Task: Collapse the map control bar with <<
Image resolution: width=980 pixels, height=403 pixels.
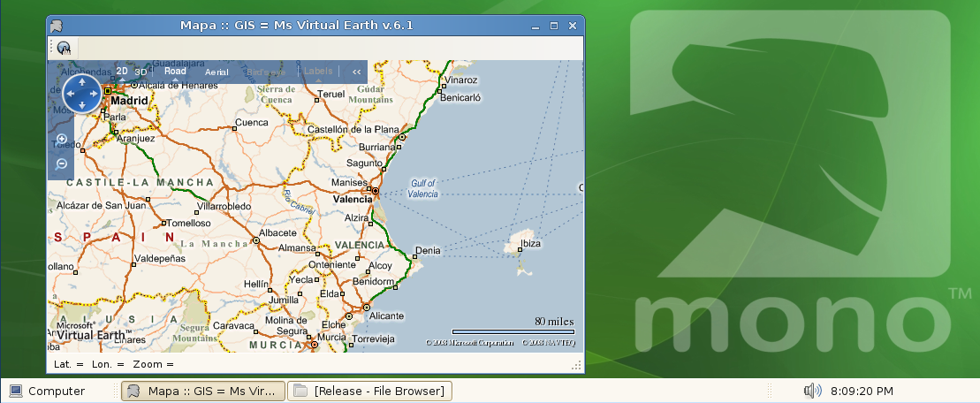Action: click(356, 72)
